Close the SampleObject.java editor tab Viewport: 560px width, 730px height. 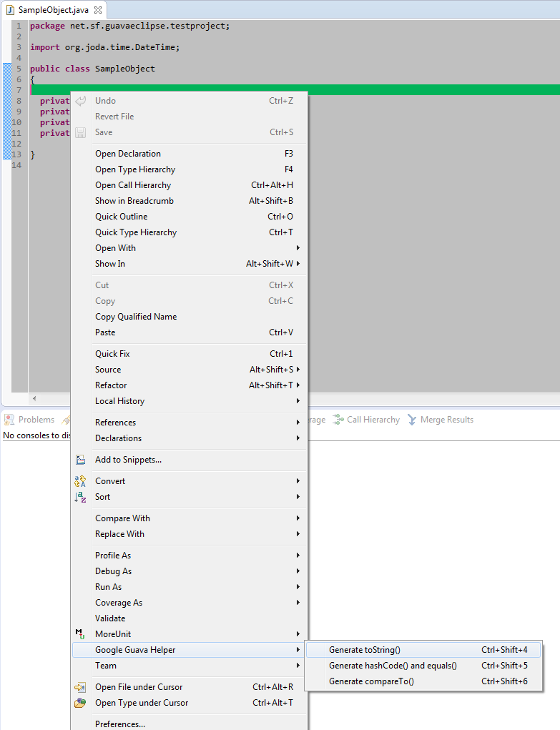coord(98,10)
